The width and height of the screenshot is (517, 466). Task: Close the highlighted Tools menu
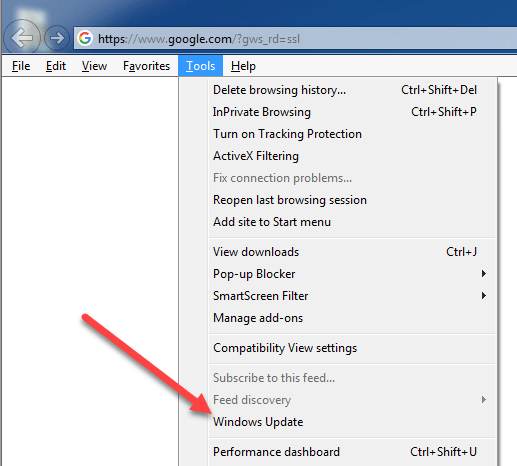point(200,66)
